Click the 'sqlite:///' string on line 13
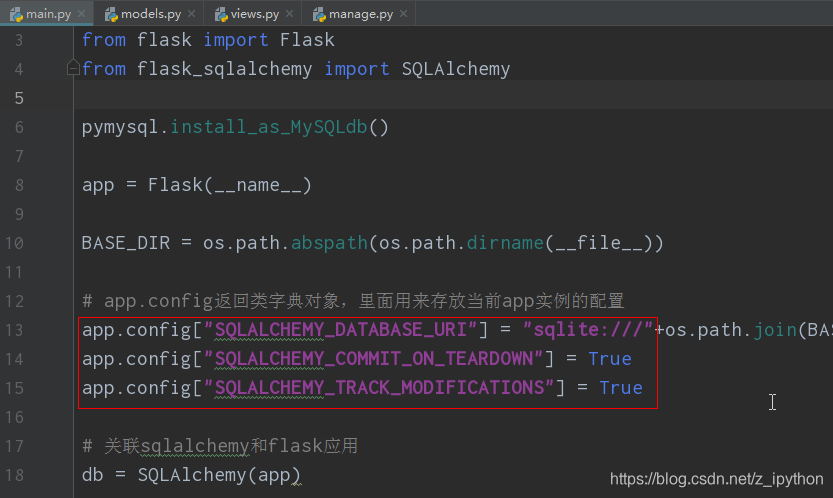This screenshot has height=498, width=833. coord(588,330)
